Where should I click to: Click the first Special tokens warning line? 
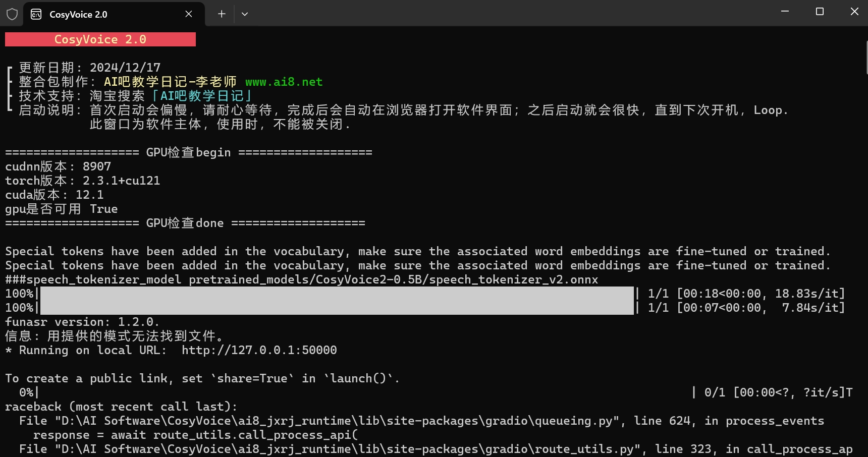click(x=418, y=251)
